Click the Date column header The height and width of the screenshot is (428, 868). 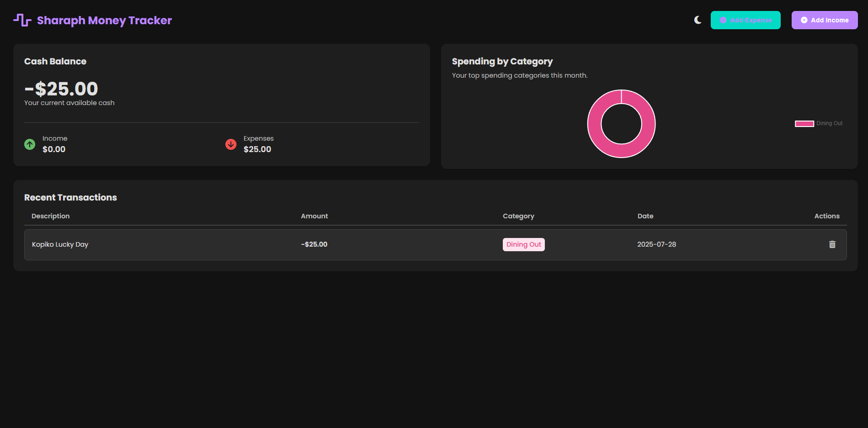pos(645,216)
